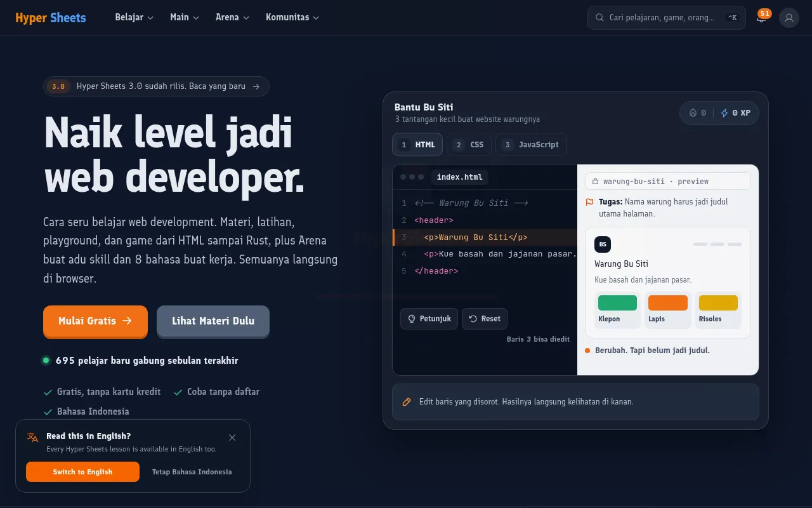The width and height of the screenshot is (812, 508).
Task: Click the search magnifier icon
Action: coord(599,18)
